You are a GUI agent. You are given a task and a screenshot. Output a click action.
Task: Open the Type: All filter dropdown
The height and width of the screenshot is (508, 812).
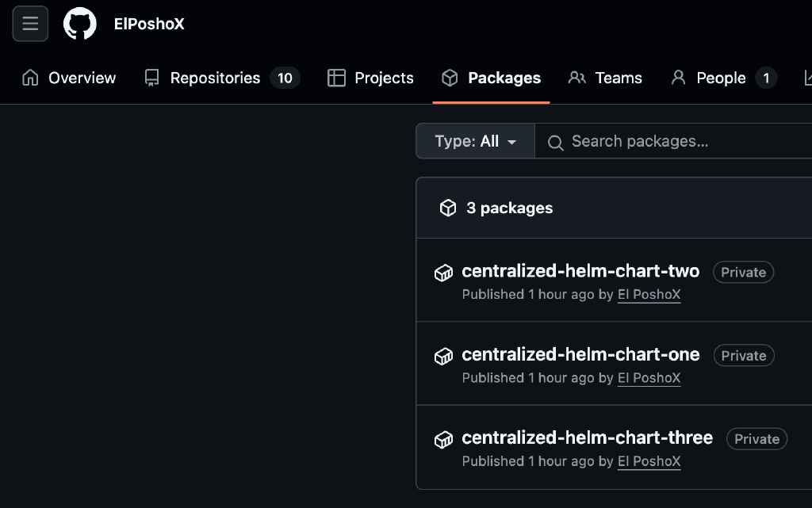(474, 141)
